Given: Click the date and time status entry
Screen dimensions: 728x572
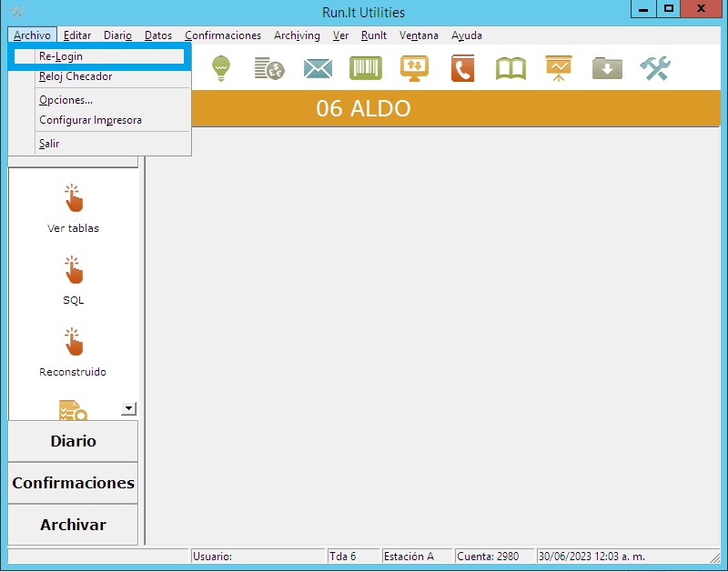Looking at the screenshot, I should click(628, 557).
